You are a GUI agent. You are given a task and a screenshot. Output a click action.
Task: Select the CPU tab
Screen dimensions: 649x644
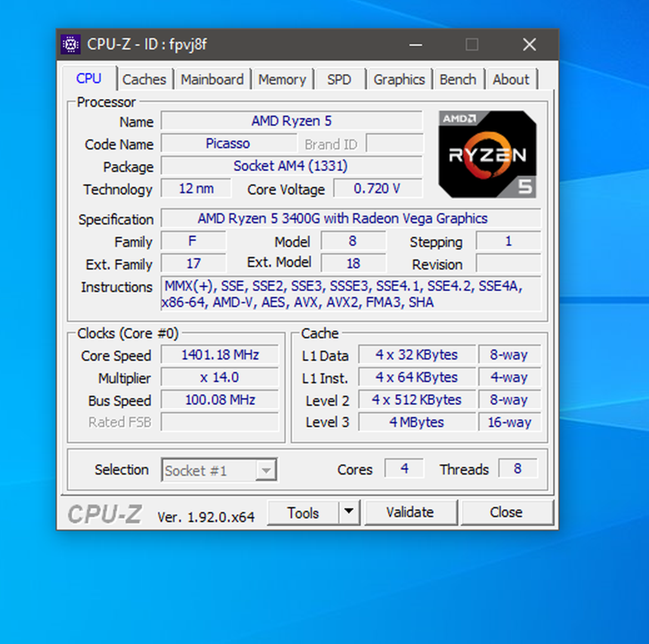pyautogui.click(x=88, y=78)
